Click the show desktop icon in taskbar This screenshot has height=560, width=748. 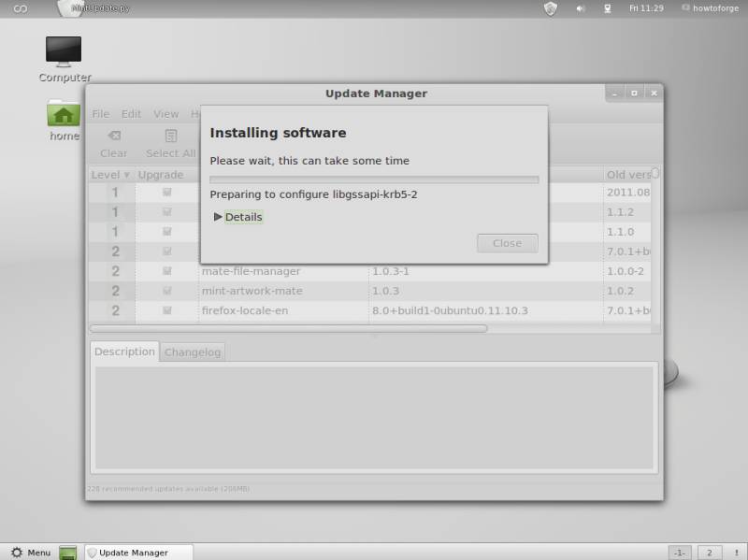click(68, 553)
